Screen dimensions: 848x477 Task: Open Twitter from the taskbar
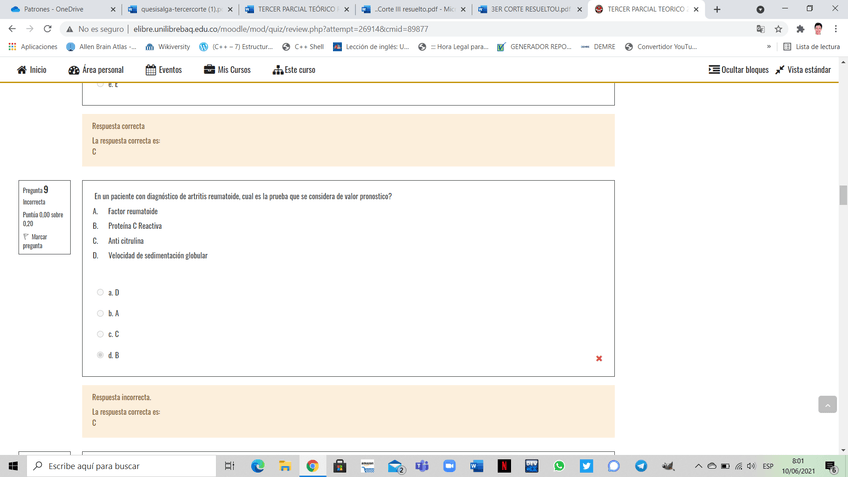click(586, 466)
